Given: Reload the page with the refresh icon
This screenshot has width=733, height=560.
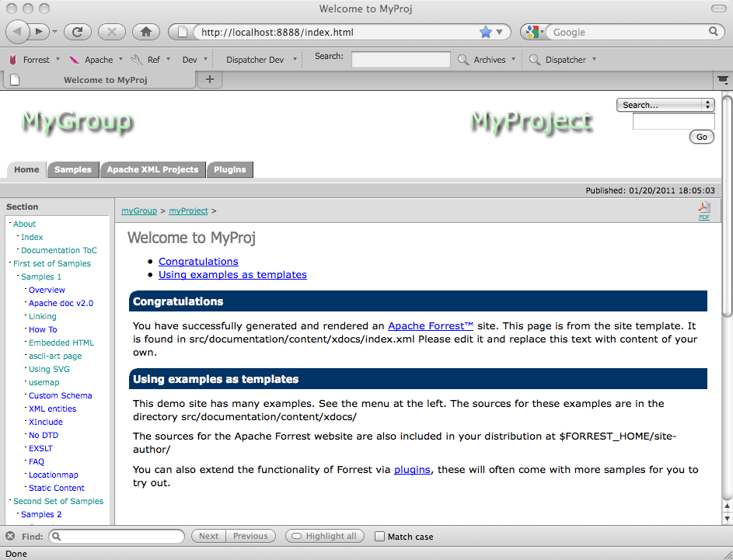Looking at the screenshot, I should click(77, 32).
